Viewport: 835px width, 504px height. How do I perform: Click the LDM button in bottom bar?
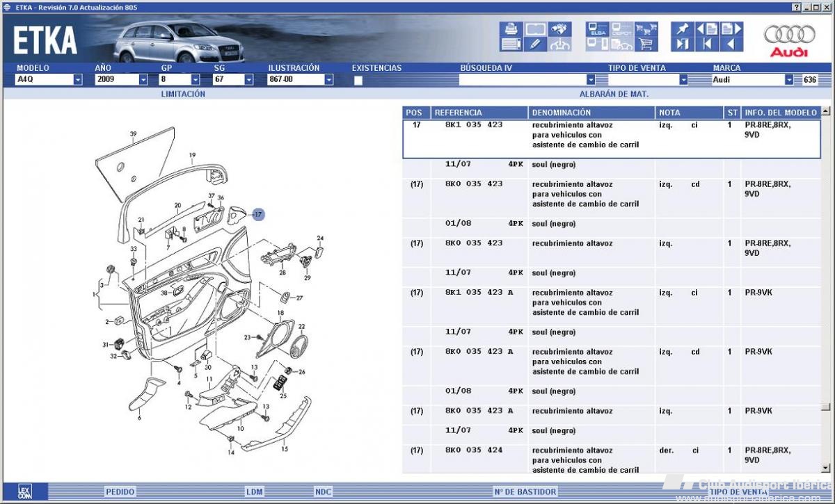click(x=255, y=492)
